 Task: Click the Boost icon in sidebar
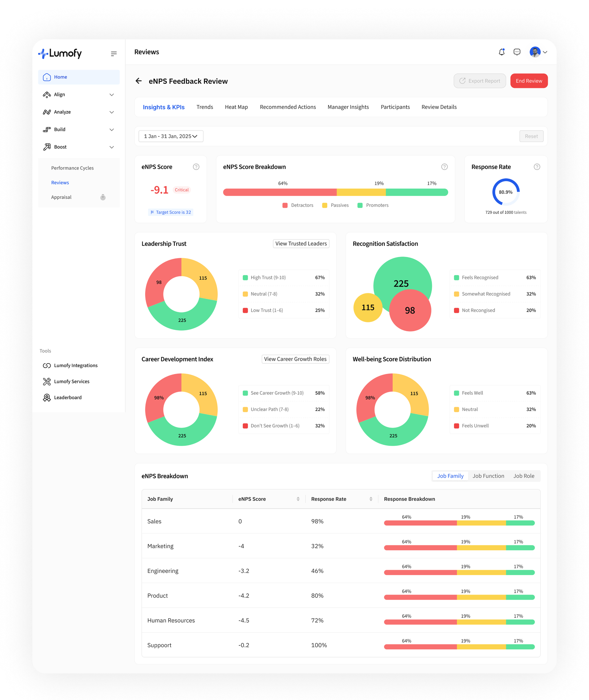47,147
